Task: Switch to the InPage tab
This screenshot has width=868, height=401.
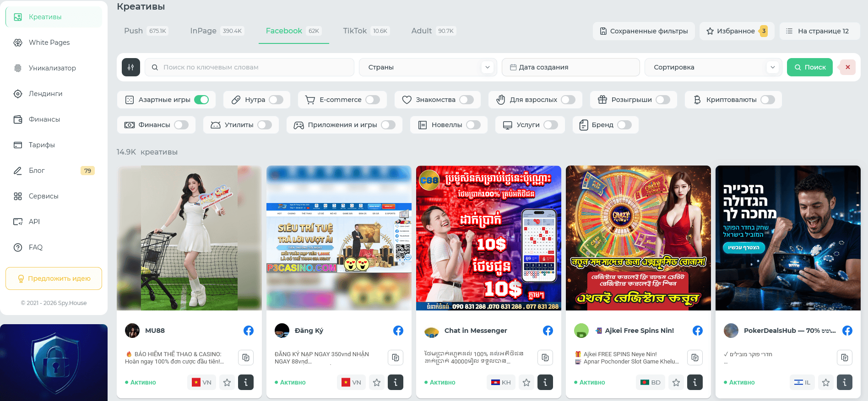Action: pyautogui.click(x=217, y=31)
